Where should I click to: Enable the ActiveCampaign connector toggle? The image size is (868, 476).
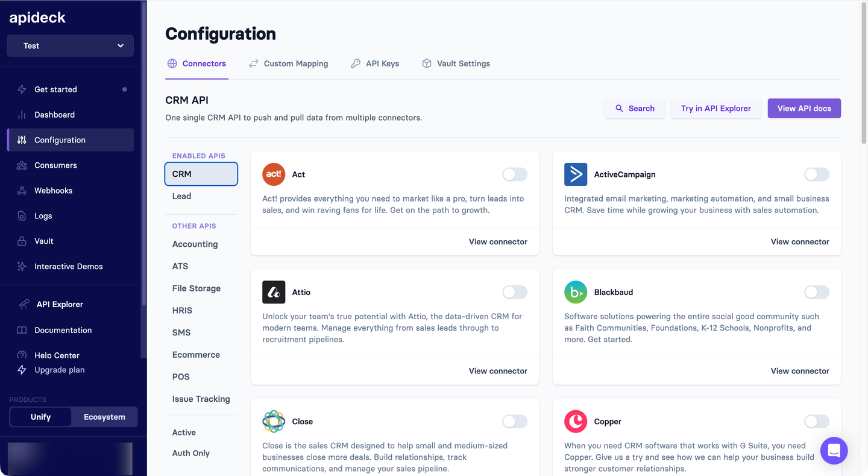point(817,174)
